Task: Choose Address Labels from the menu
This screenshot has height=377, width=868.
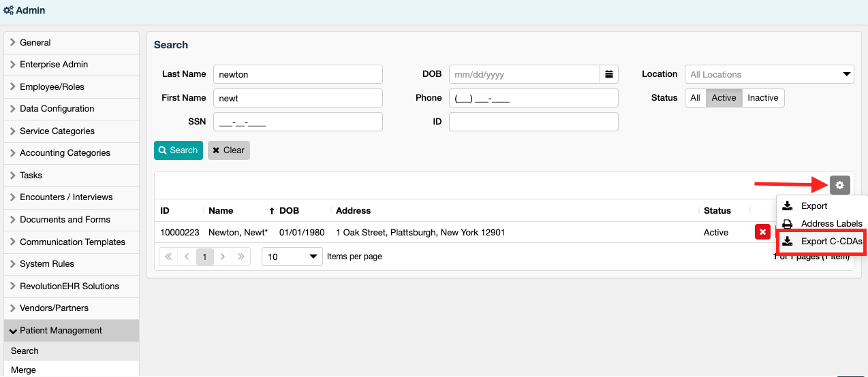Action: (831, 223)
